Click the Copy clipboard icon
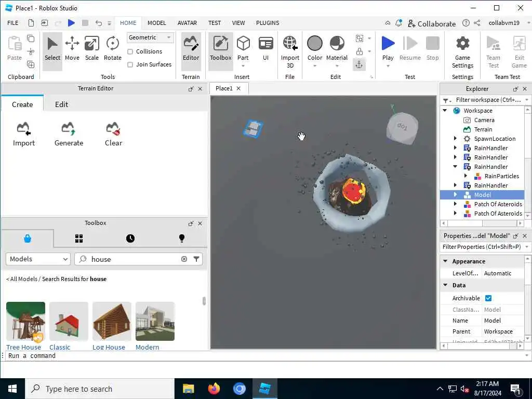The image size is (532, 399). (x=31, y=38)
